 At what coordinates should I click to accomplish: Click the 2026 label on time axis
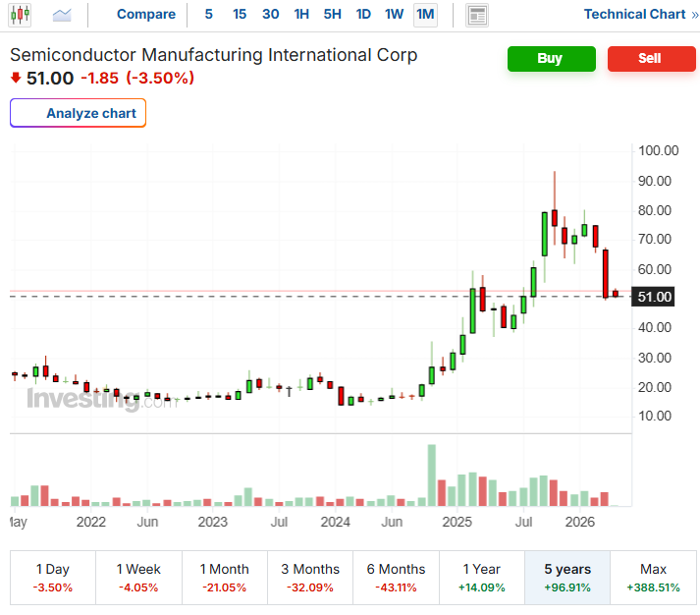click(580, 522)
